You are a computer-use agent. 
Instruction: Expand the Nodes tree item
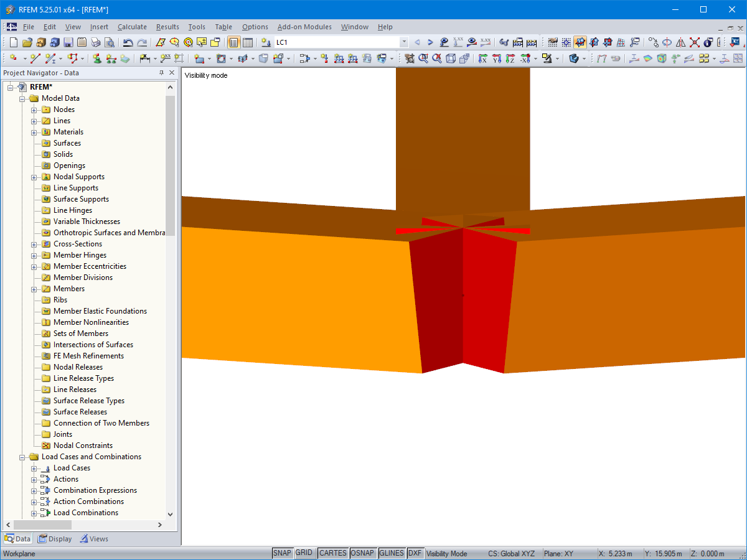pyautogui.click(x=34, y=110)
